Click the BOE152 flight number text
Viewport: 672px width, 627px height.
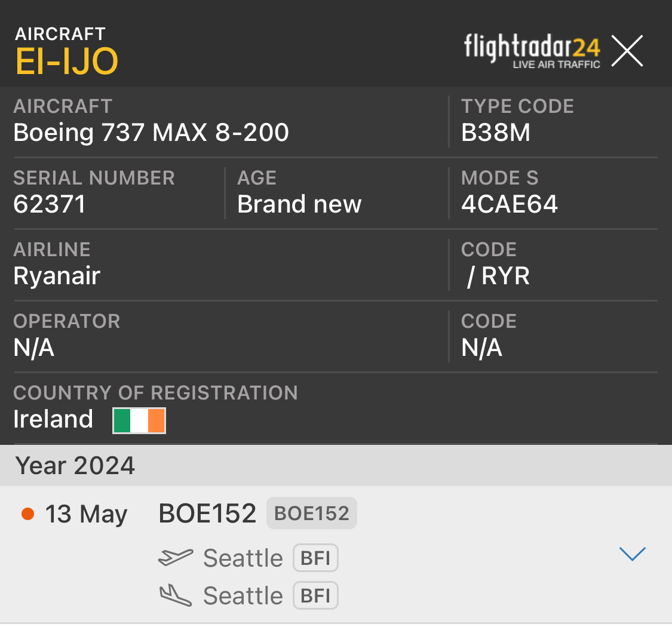(207, 514)
